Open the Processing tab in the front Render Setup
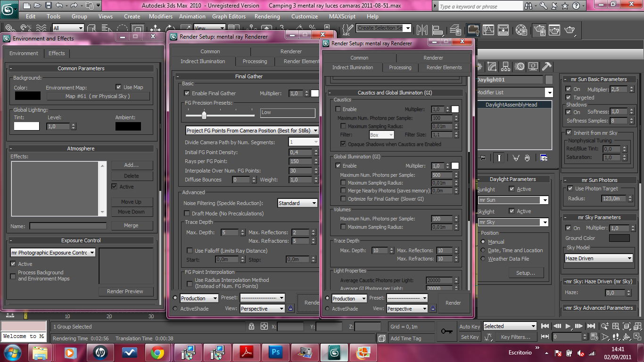Screen dimensions: 644x362 tap(400, 67)
